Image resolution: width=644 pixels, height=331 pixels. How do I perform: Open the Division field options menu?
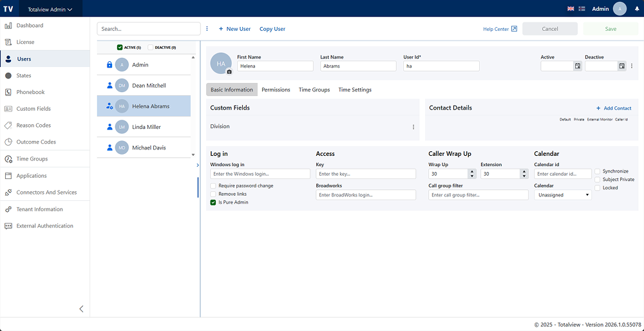[413, 127]
